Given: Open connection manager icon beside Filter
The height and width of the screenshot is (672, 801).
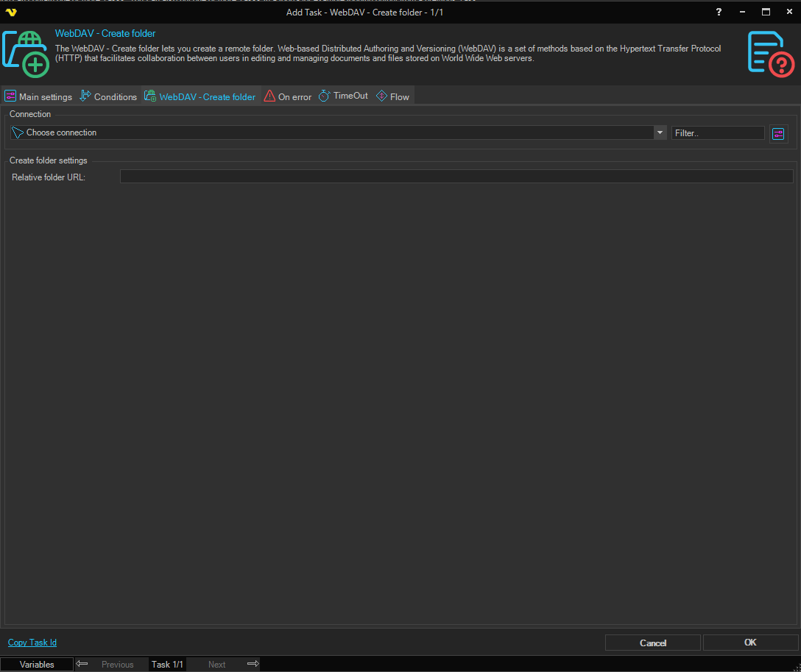Looking at the screenshot, I should [778, 133].
